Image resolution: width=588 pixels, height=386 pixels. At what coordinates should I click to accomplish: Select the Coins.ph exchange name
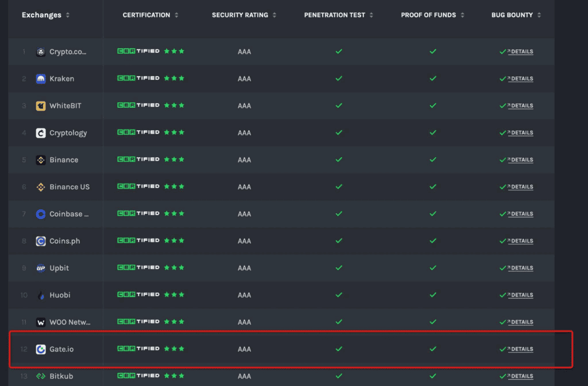pos(65,241)
